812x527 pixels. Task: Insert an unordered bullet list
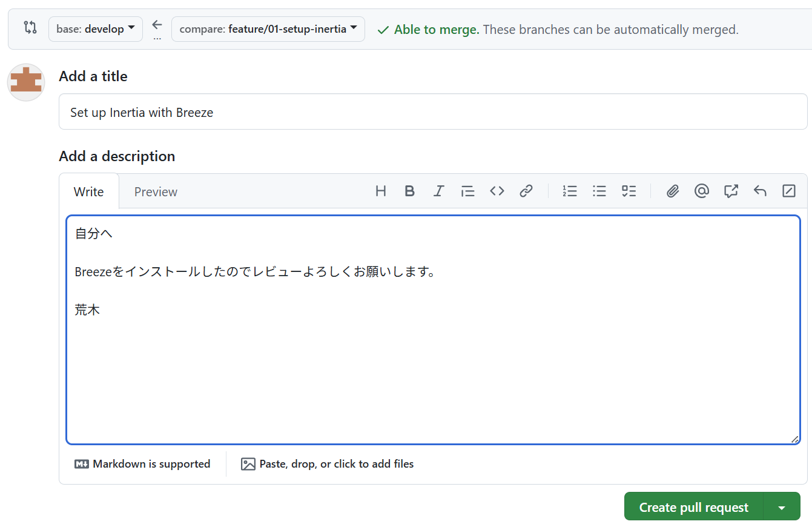coord(599,191)
